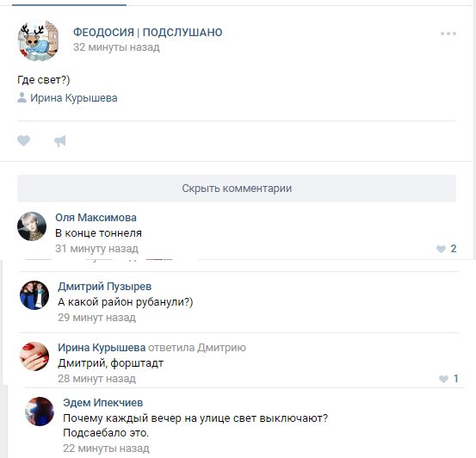Open Дмитрий Пузырев's profile avatar
This screenshot has width=476, height=458.
(x=34, y=295)
